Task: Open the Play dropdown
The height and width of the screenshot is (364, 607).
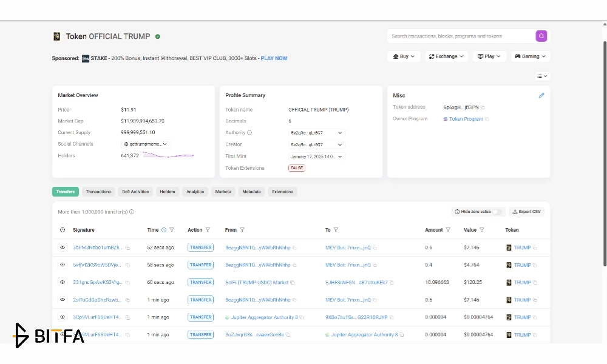Action: point(489,56)
